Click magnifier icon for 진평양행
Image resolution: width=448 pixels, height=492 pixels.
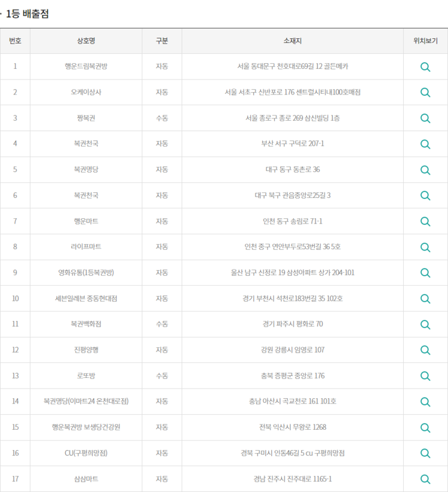(425, 350)
